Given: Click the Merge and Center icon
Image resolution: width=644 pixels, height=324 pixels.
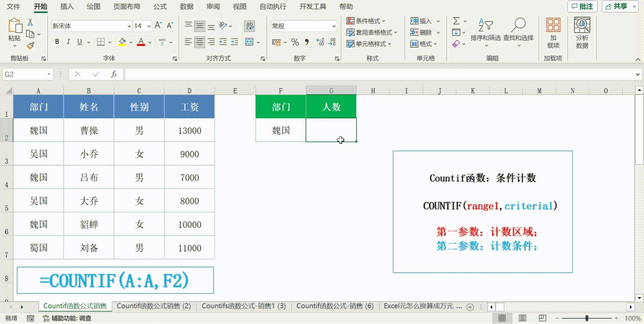Looking at the screenshot, I should pyautogui.click(x=249, y=42).
